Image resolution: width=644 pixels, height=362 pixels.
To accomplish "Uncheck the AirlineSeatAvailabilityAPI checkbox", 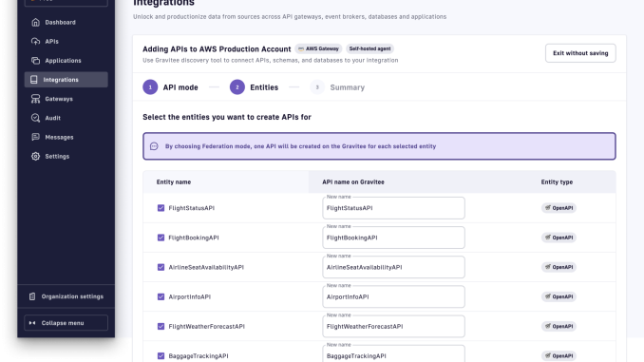I will point(161,267).
